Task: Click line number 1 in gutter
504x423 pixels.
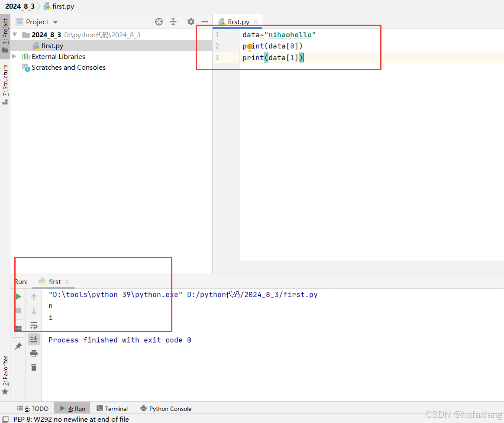Action: [x=217, y=35]
